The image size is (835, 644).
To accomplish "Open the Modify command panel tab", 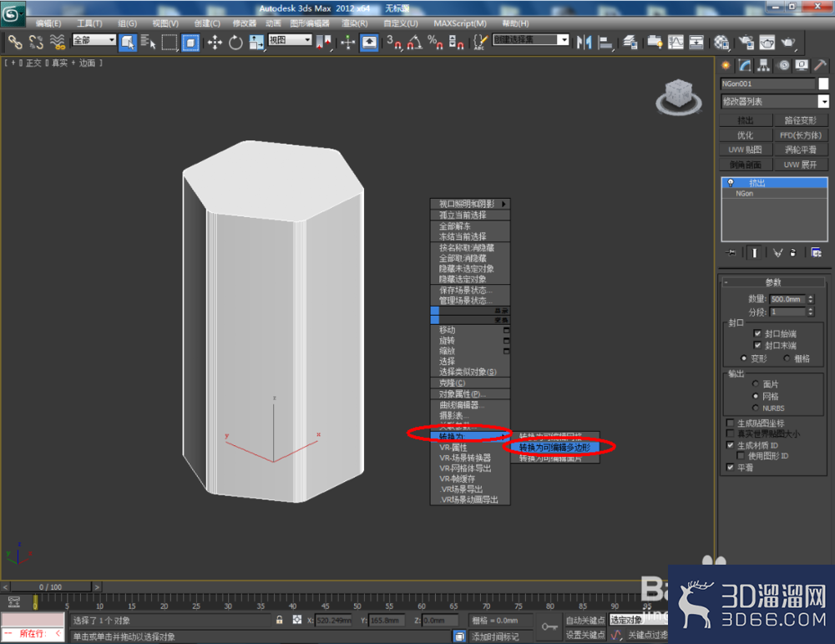I will 745,65.
